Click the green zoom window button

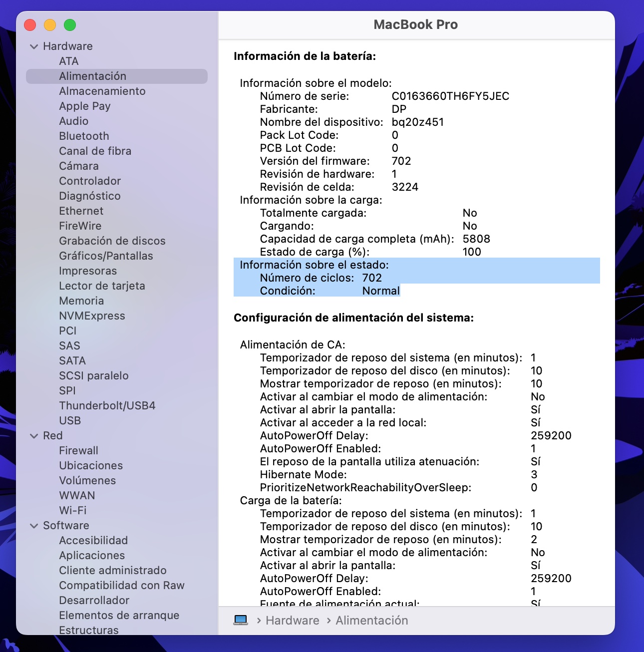coord(70,24)
